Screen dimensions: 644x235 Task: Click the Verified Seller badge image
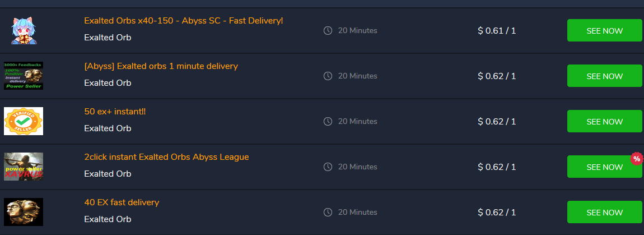click(23, 121)
